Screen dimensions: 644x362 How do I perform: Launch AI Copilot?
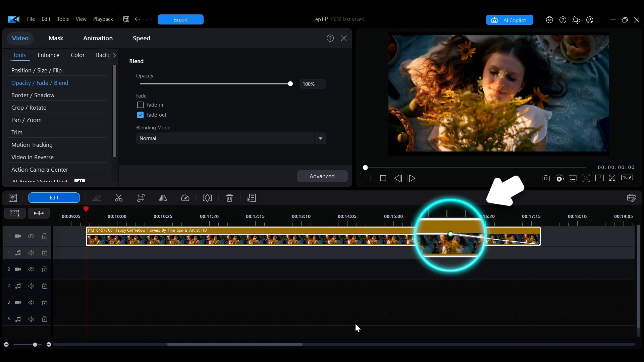point(509,20)
